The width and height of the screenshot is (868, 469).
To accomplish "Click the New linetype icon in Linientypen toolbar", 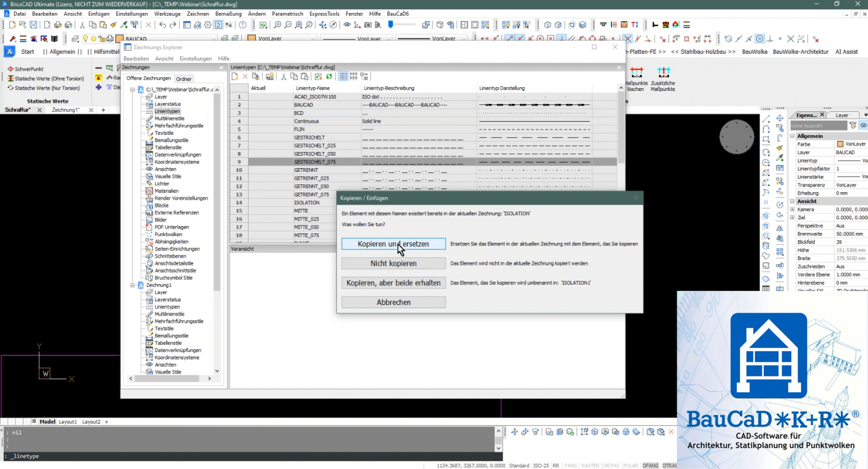I will (x=235, y=76).
